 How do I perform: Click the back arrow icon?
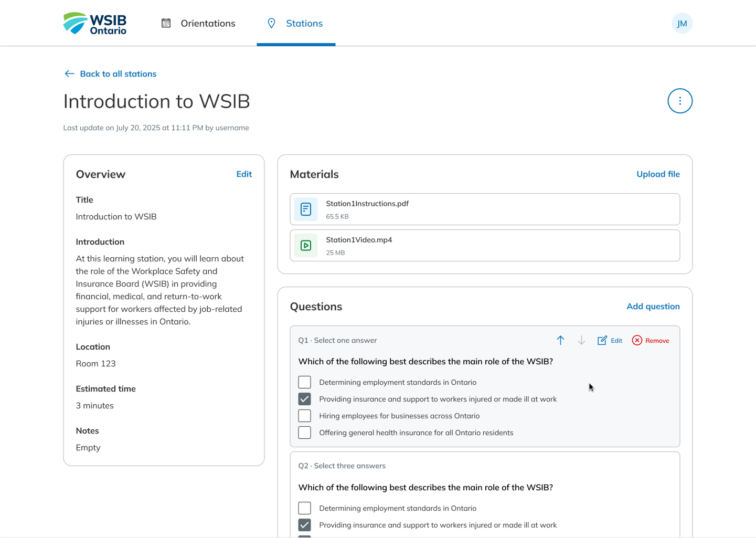pos(69,74)
